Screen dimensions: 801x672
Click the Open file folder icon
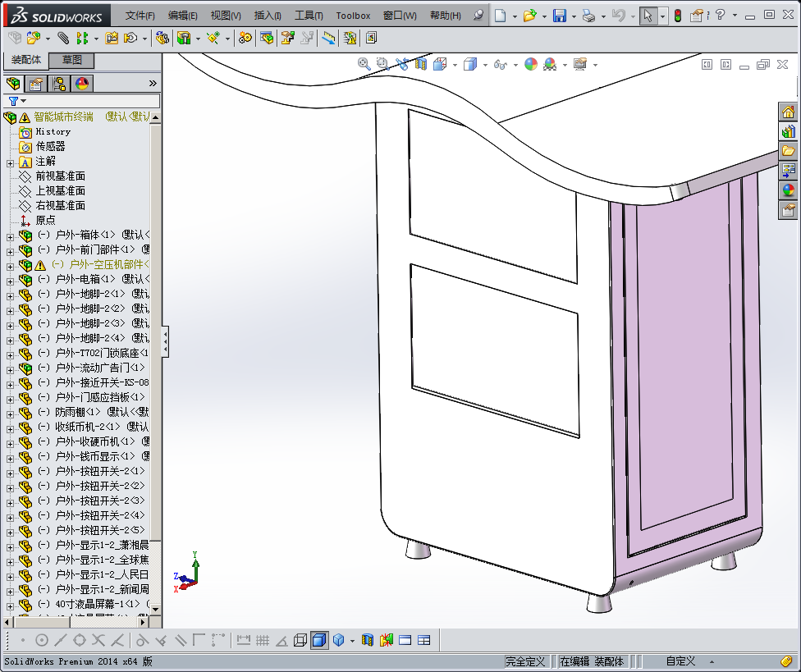tap(529, 16)
